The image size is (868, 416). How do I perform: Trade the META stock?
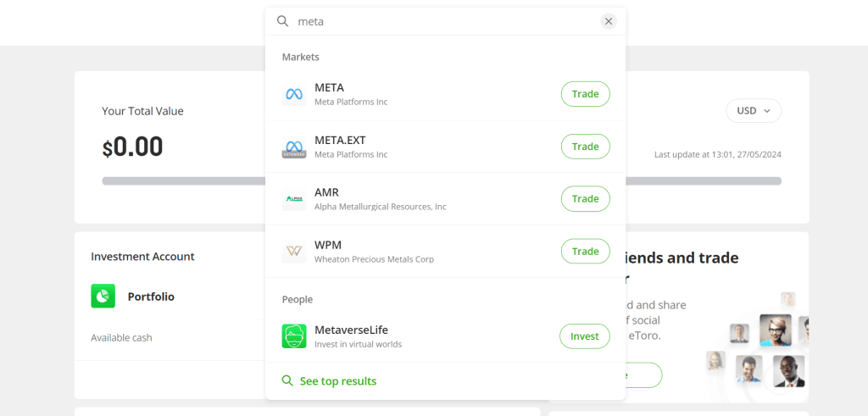point(586,94)
